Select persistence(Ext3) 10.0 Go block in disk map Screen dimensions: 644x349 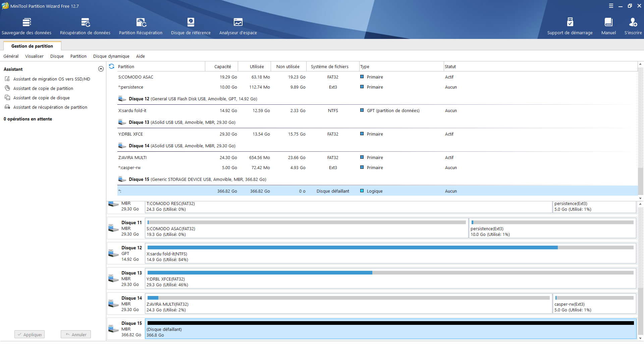pyautogui.click(x=552, y=228)
